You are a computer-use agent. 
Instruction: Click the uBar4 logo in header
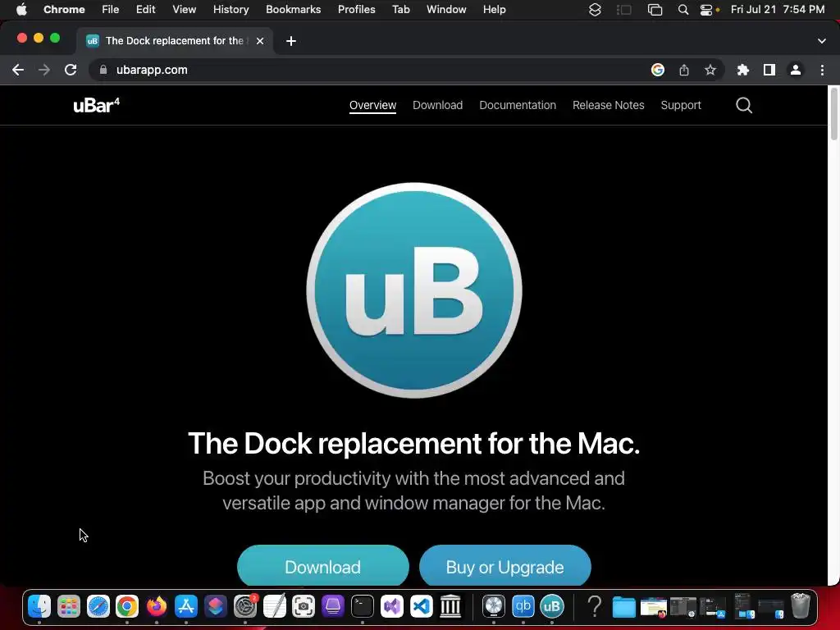pyautogui.click(x=97, y=105)
